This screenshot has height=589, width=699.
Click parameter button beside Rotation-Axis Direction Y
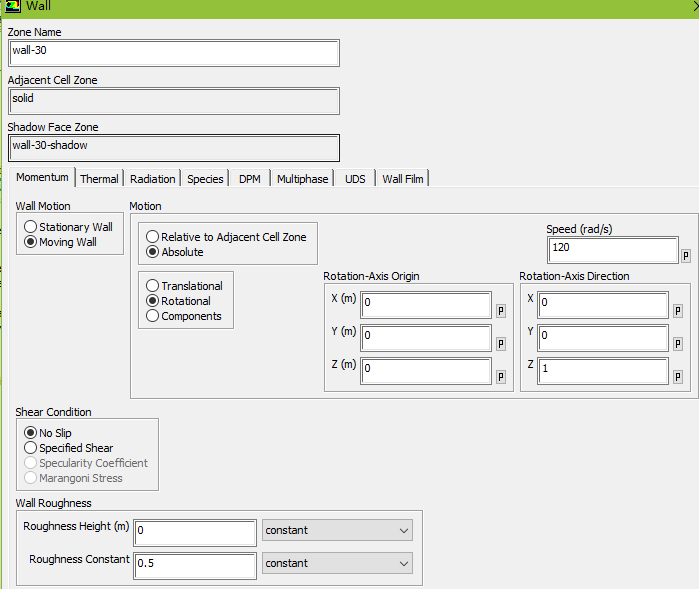[677, 343]
